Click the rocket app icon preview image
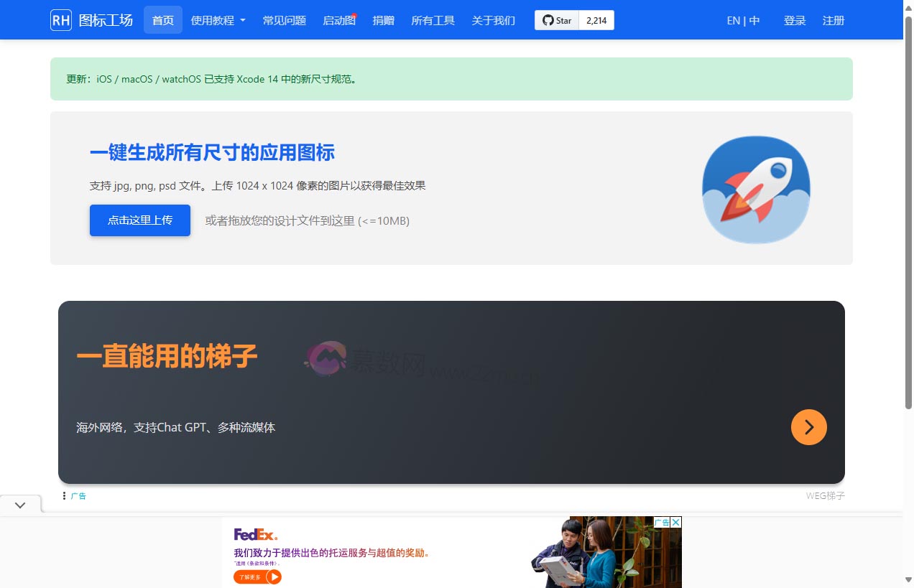 click(x=755, y=189)
